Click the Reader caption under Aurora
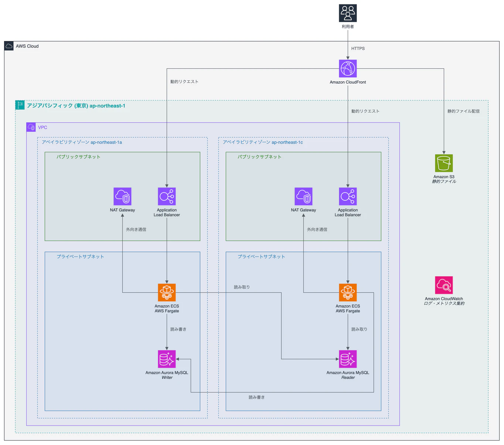This screenshot has height=445, width=504. (x=348, y=377)
